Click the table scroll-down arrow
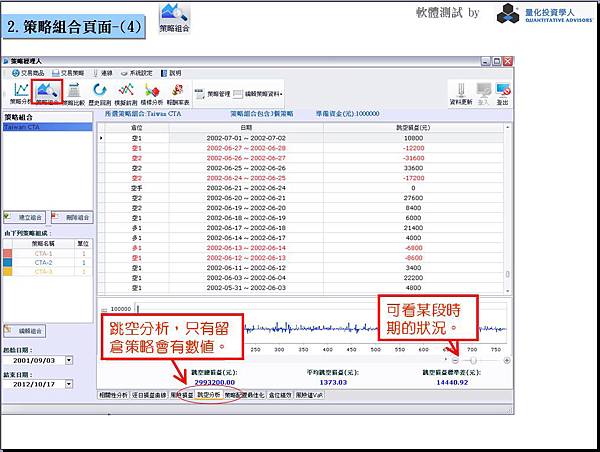 point(507,290)
